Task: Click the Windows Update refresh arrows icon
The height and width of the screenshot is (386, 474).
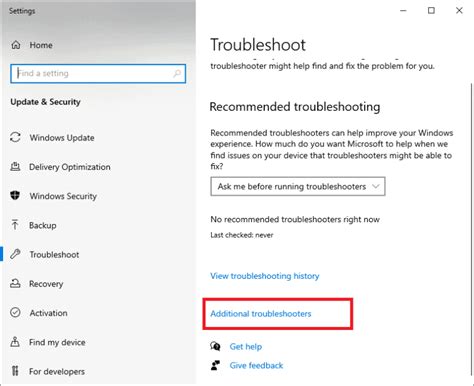Action: click(15, 137)
